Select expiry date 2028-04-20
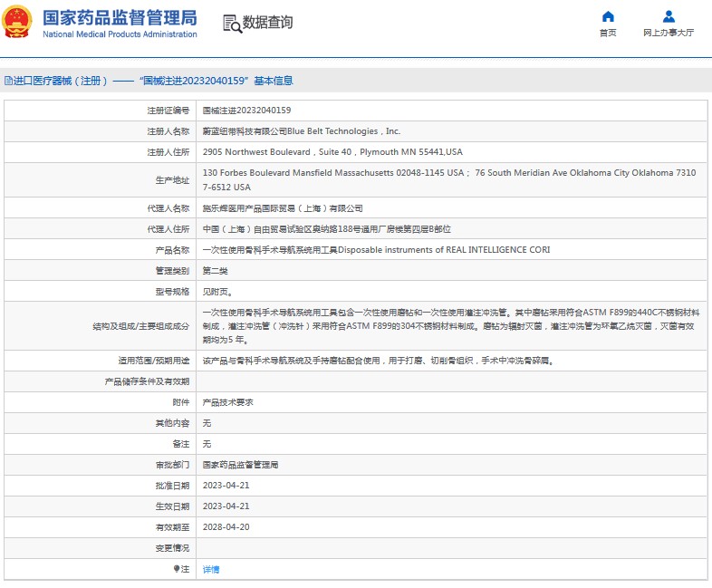This screenshot has height=588, width=712. point(226,527)
